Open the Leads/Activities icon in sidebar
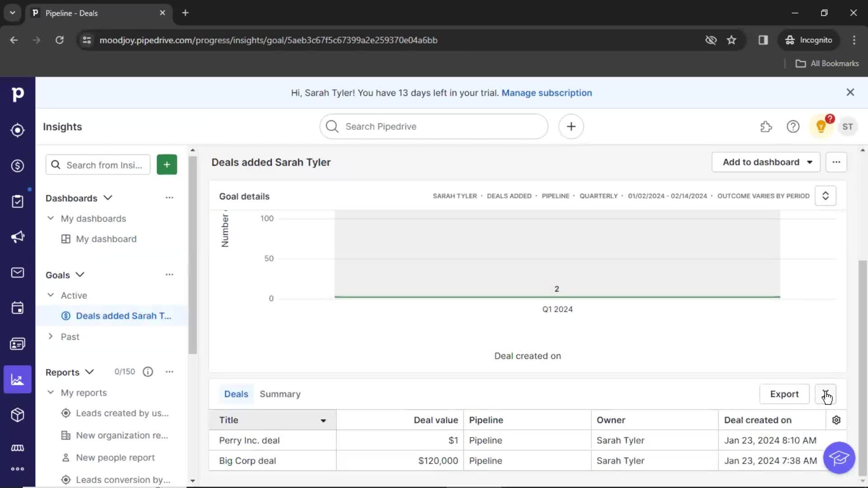Image resolution: width=868 pixels, height=488 pixels. pyautogui.click(x=17, y=202)
